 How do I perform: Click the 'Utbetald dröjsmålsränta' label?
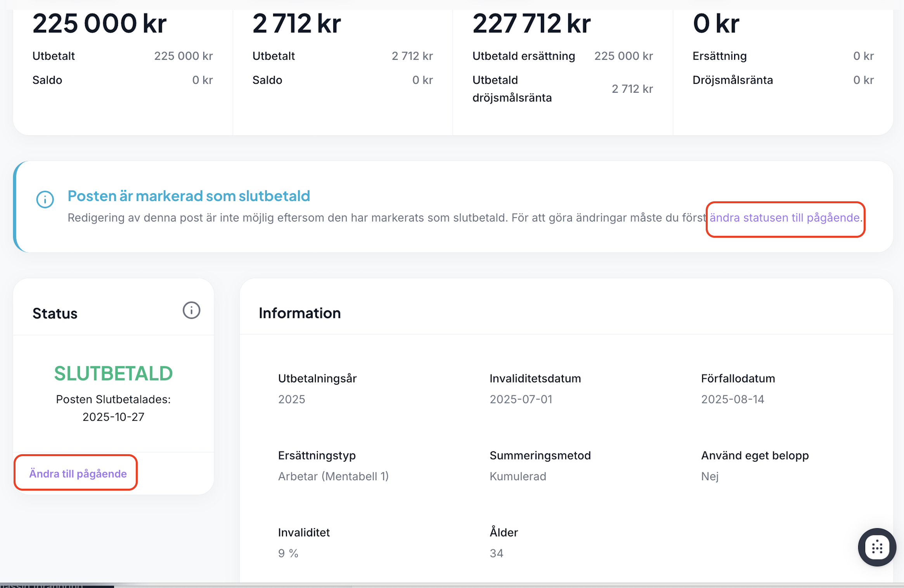coord(512,89)
